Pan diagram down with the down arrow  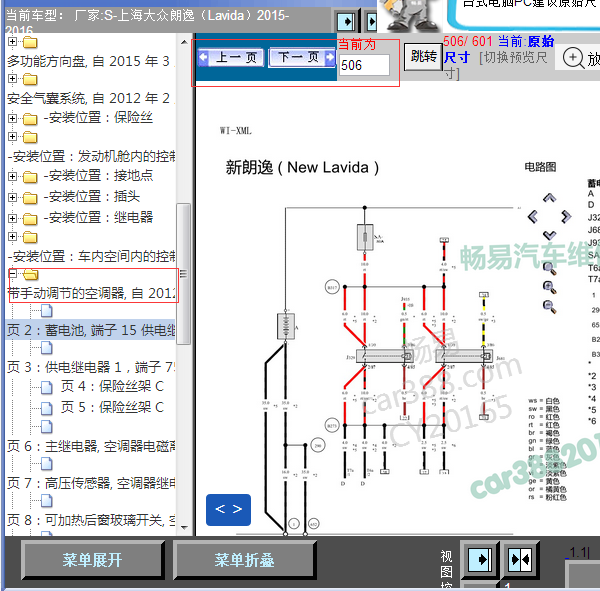[549, 235]
